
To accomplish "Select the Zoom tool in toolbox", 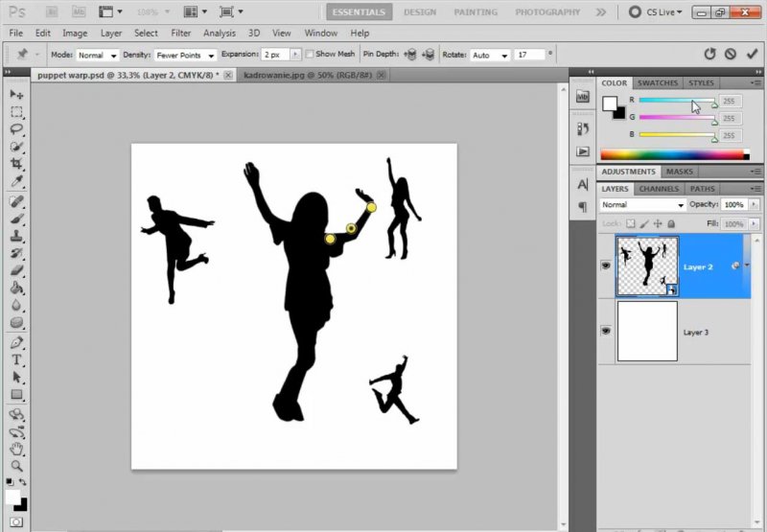I will (x=16, y=464).
